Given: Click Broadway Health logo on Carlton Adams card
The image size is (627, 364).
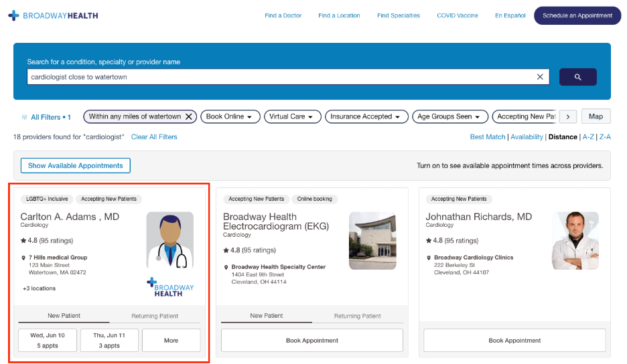Looking at the screenshot, I should pos(170,287).
